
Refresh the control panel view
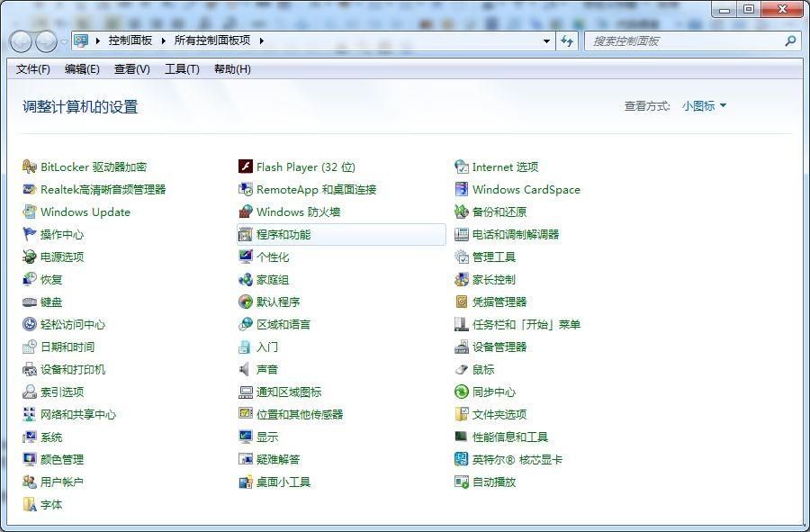[567, 41]
